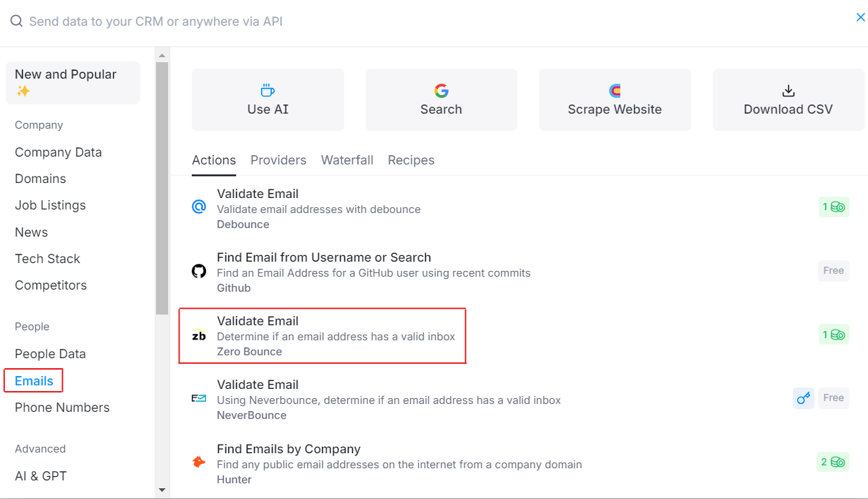Click the NeverBounce envelope icon

[x=198, y=397]
